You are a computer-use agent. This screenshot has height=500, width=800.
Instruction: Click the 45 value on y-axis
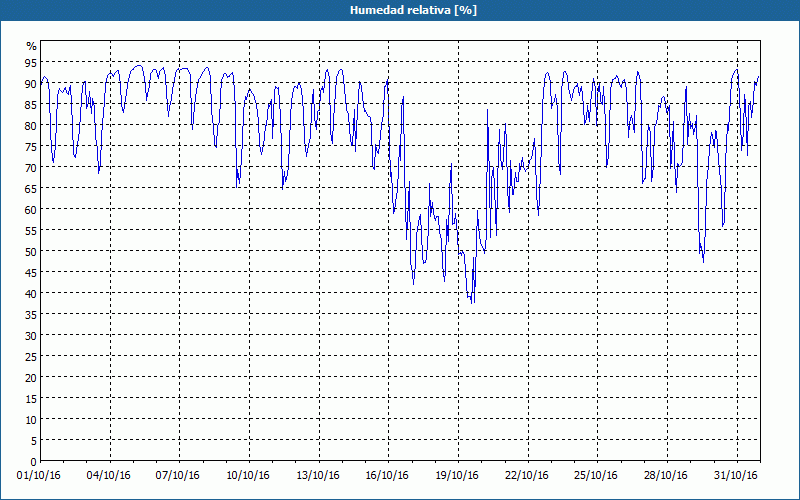coord(31,272)
